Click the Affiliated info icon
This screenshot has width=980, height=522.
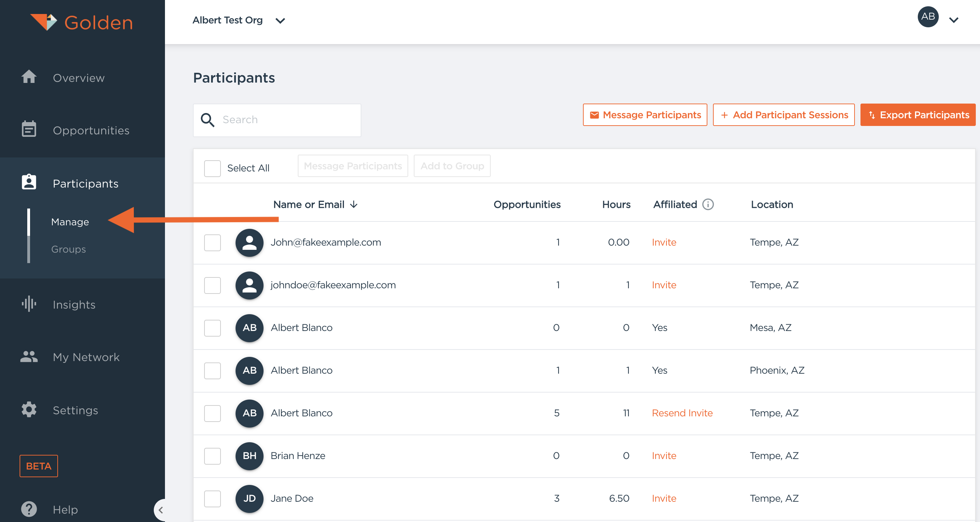coord(708,204)
